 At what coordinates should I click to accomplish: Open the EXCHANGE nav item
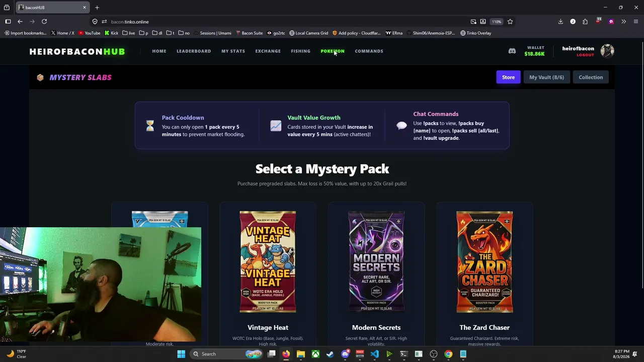tap(268, 51)
